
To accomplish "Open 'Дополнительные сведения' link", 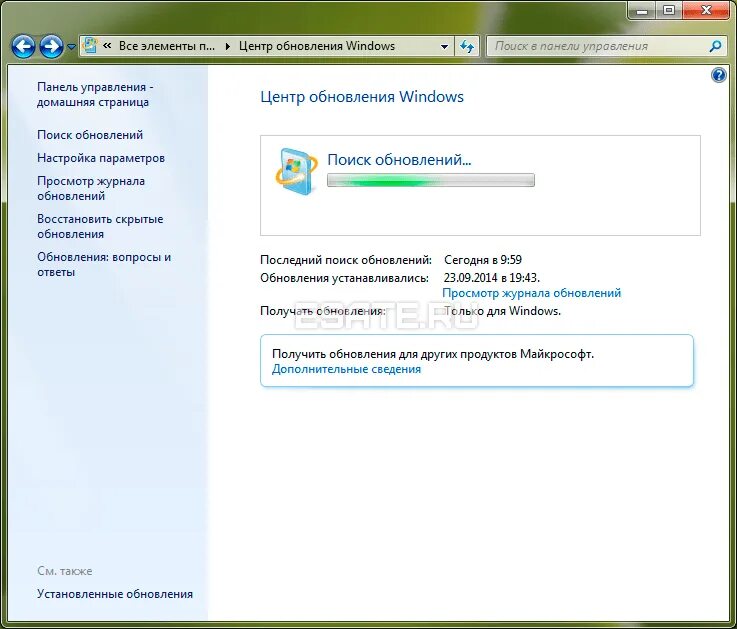I will click(x=346, y=369).
